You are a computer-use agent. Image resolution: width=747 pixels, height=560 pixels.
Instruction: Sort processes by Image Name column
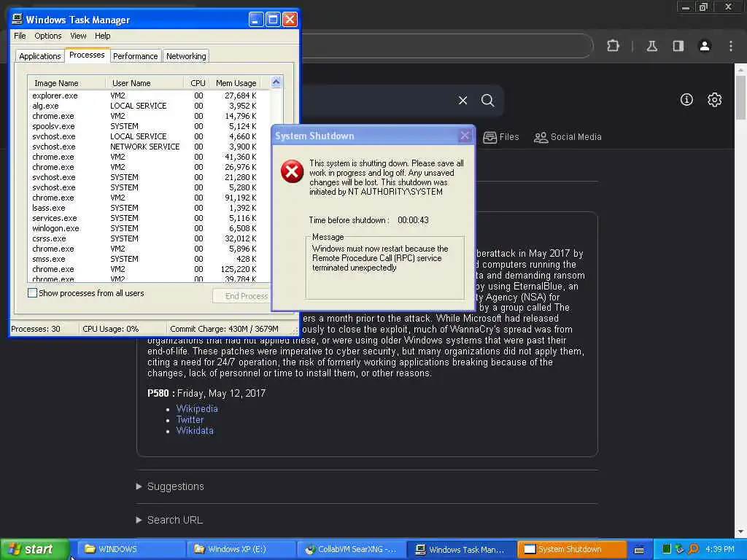pyautogui.click(x=66, y=83)
